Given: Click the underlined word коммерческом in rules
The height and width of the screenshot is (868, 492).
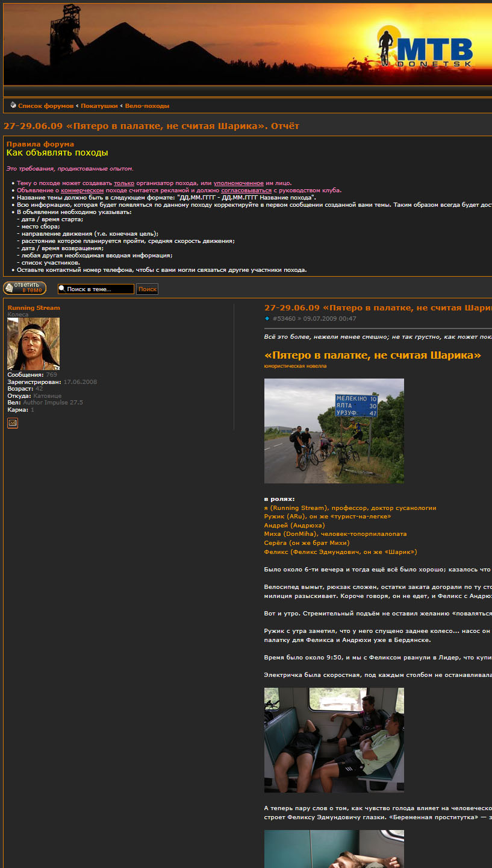Looking at the screenshot, I should click(x=83, y=190).
